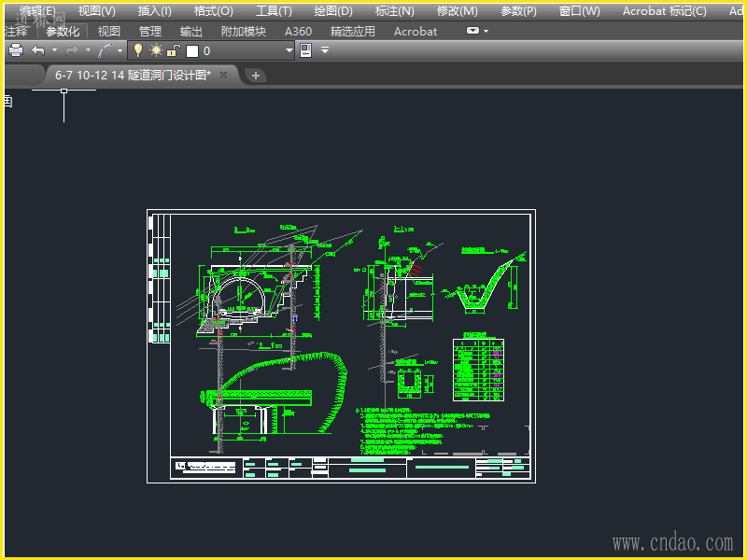747x560 pixels.
Task: Toggle layer freeze sun icon
Action: (x=156, y=50)
